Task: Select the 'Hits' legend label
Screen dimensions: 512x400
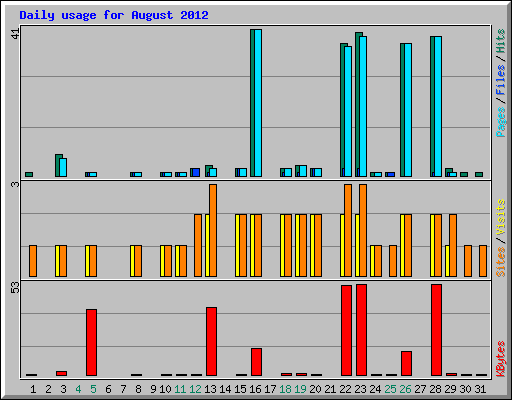Action: tap(500, 41)
